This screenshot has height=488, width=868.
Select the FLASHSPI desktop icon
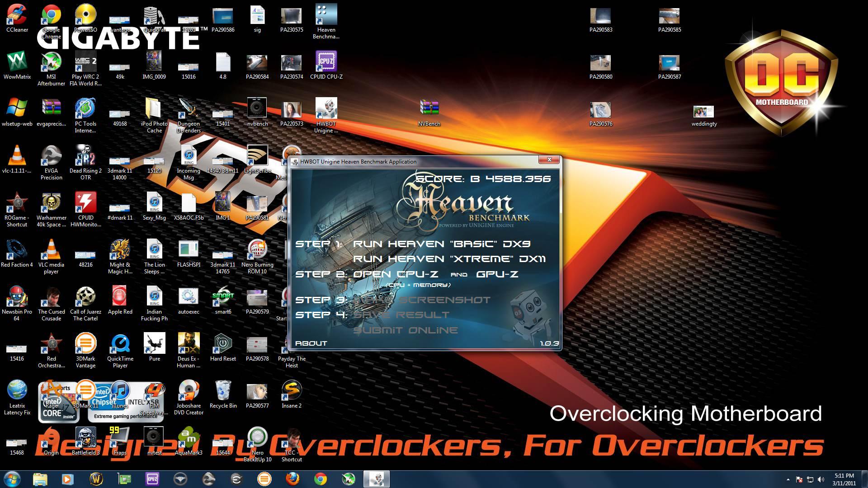click(189, 253)
